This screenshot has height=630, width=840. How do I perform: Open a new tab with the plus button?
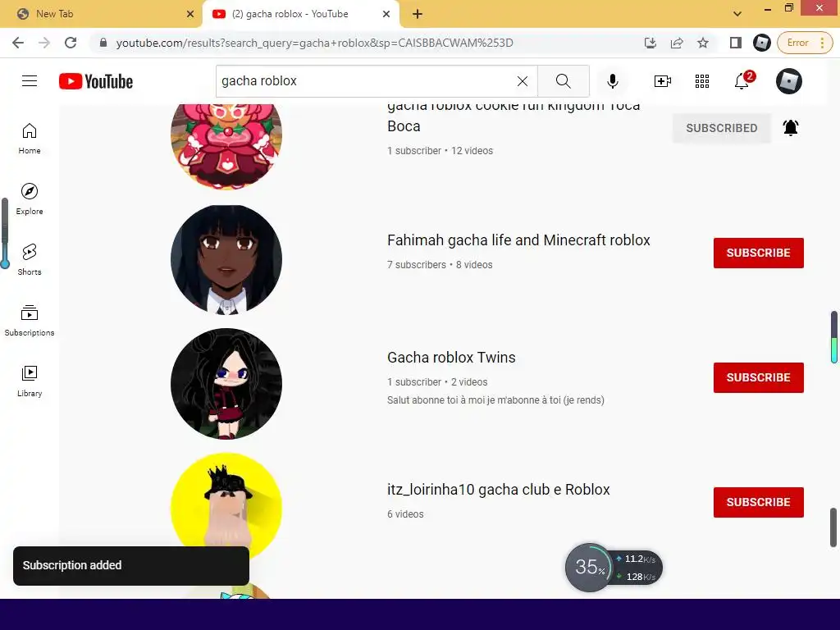pyautogui.click(x=418, y=14)
